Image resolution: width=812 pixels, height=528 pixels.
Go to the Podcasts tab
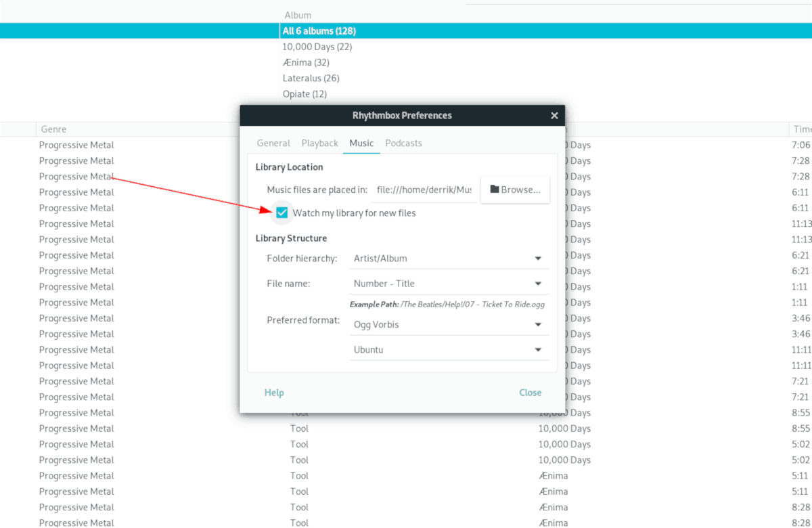pos(403,143)
